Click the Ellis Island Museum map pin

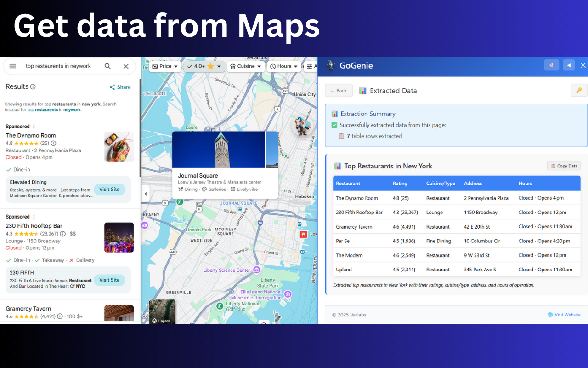288,294
